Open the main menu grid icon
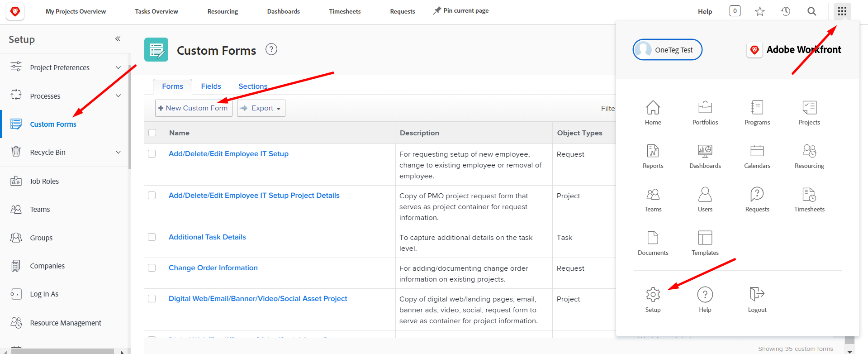868x354 pixels. tap(842, 11)
